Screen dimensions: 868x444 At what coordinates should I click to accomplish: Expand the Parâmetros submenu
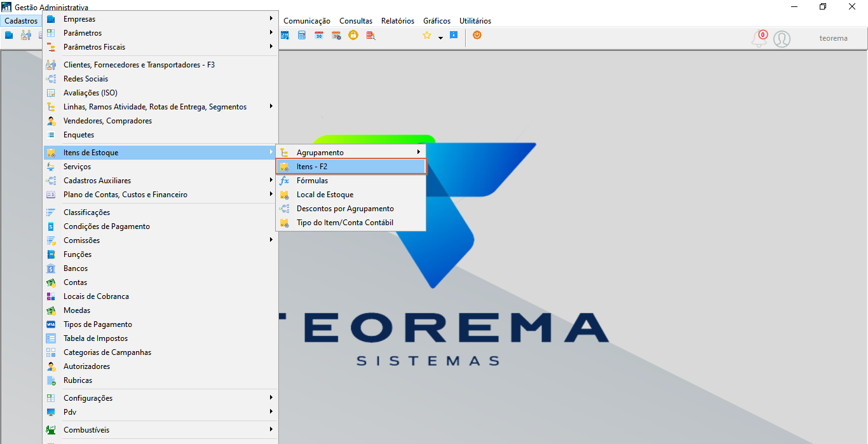coord(160,33)
